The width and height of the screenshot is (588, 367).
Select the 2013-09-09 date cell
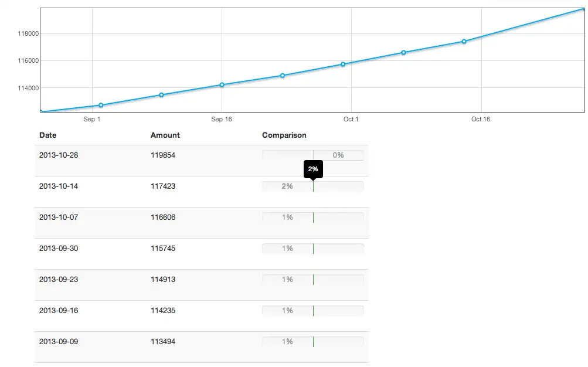(59, 342)
